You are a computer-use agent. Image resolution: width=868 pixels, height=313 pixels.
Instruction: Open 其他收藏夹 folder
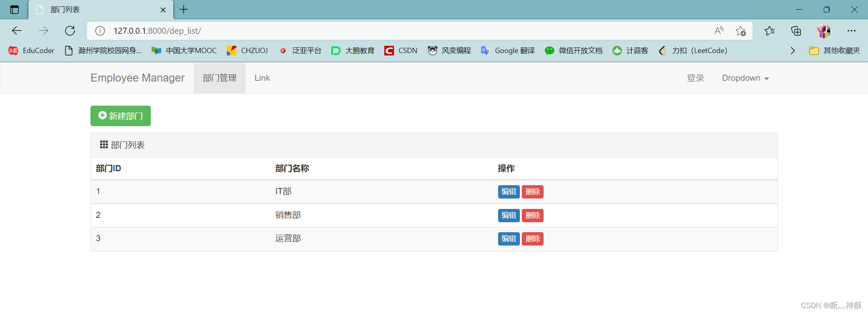pos(835,51)
